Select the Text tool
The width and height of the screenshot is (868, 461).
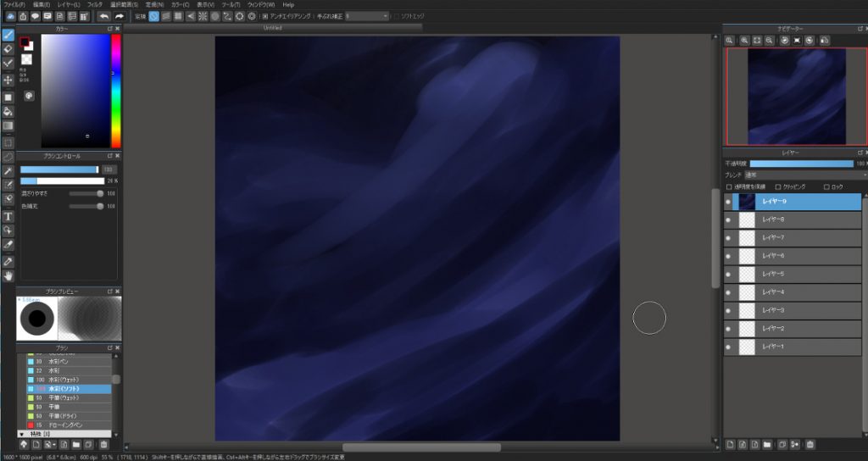click(8, 216)
